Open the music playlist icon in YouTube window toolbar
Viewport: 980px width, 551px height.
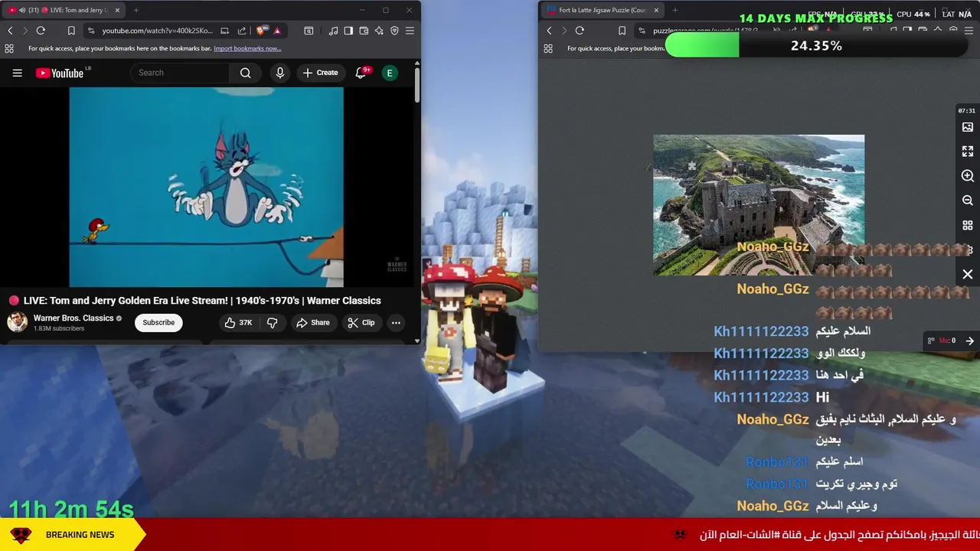333,31
